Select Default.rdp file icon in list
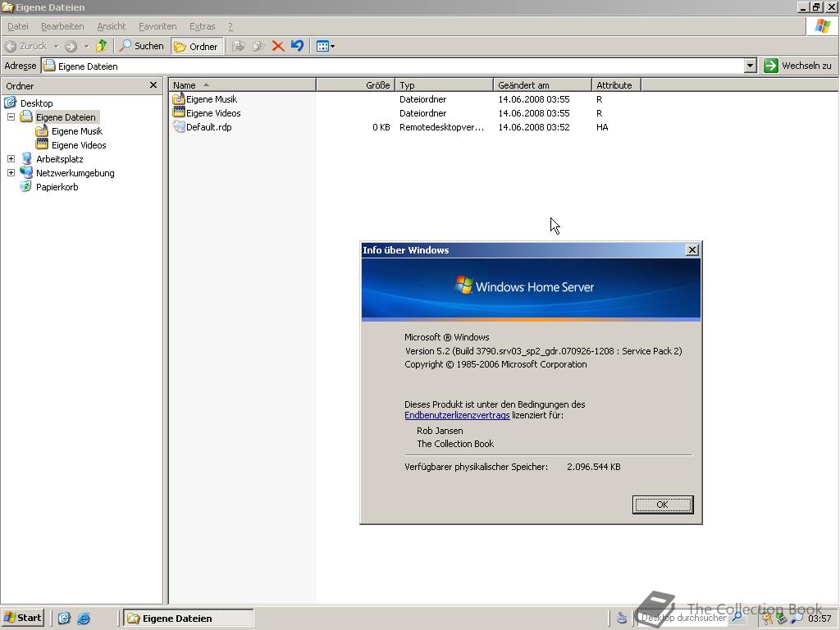This screenshot has height=630, width=840. coord(178,126)
